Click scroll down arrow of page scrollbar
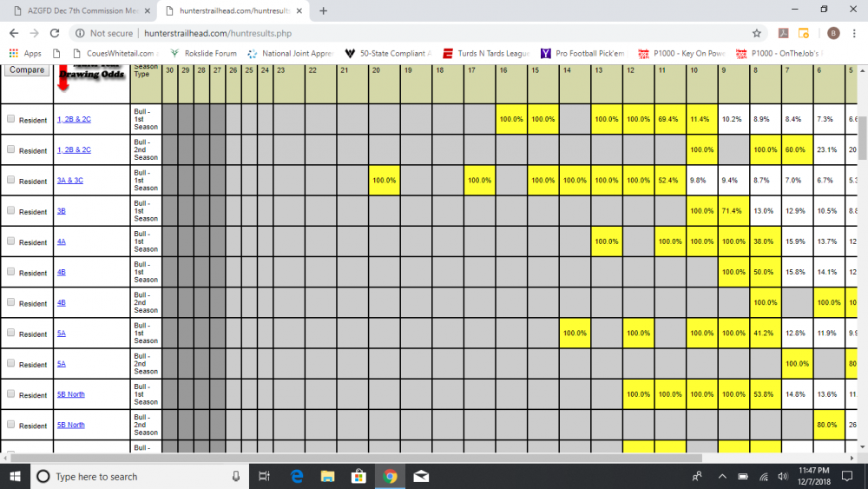The image size is (868, 489). tap(863, 447)
